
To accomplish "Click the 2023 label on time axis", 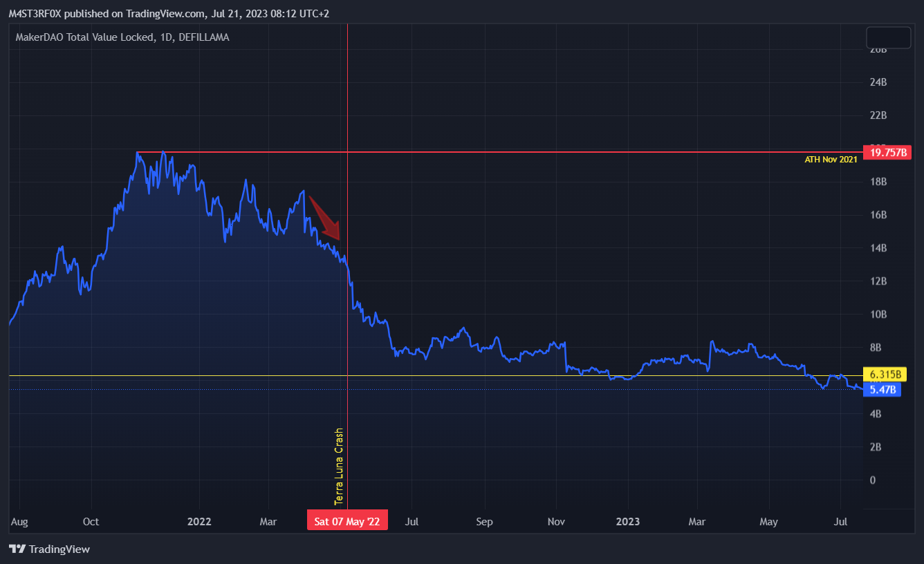I will click(x=628, y=522).
